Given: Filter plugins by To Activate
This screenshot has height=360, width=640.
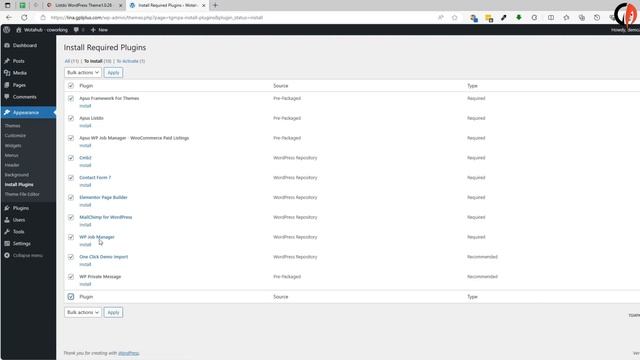Looking at the screenshot, I should [130, 61].
